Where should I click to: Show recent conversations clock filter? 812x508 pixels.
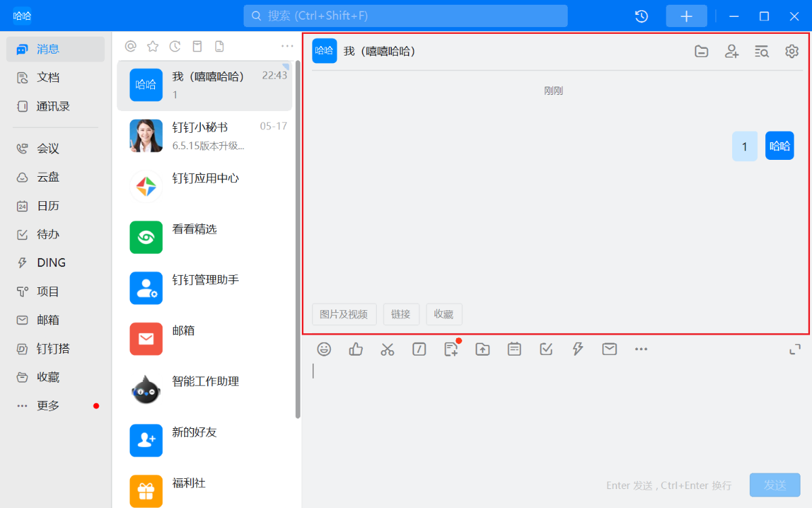click(175, 46)
